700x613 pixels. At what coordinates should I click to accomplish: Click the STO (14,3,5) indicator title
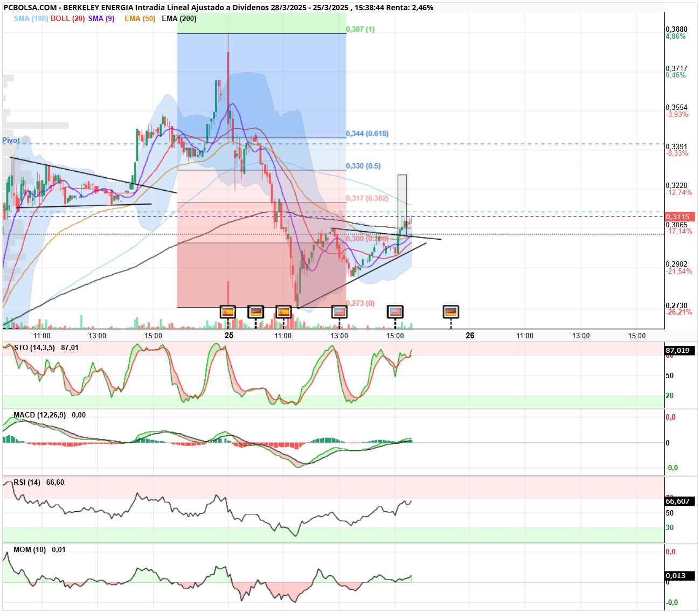pos(34,348)
